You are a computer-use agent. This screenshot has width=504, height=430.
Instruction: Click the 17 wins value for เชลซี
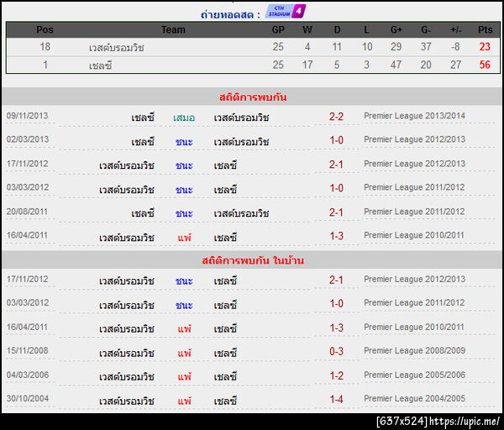click(x=307, y=65)
